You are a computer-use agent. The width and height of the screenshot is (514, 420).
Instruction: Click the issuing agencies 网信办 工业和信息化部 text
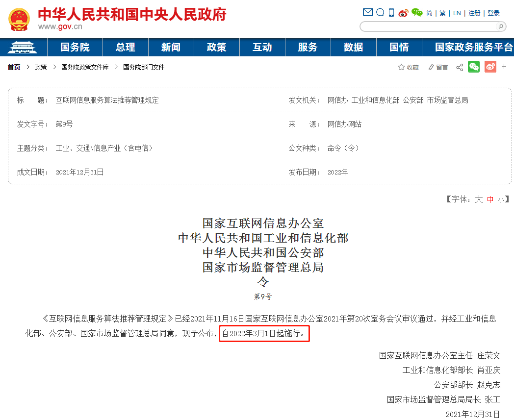point(363,100)
